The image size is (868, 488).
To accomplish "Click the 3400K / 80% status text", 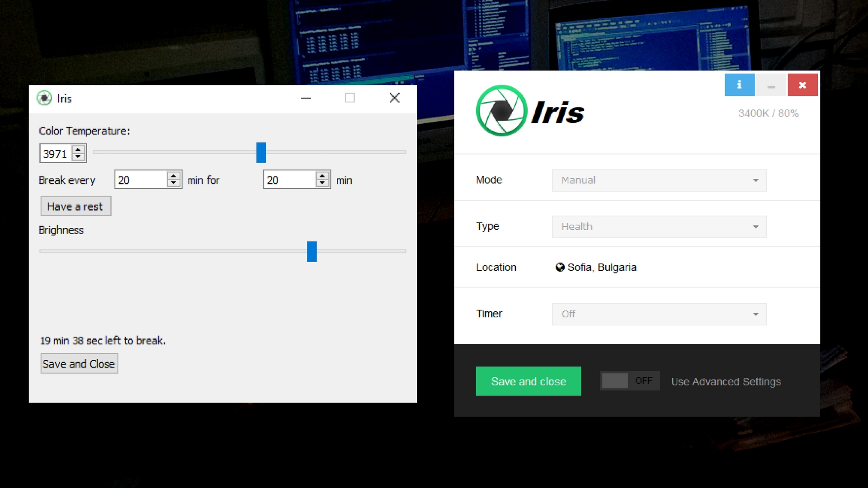I will [x=769, y=113].
